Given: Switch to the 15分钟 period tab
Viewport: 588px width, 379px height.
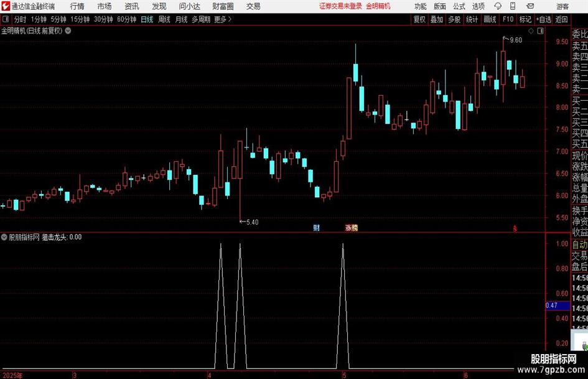Looking at the screenshot, I should click(80, 19).
